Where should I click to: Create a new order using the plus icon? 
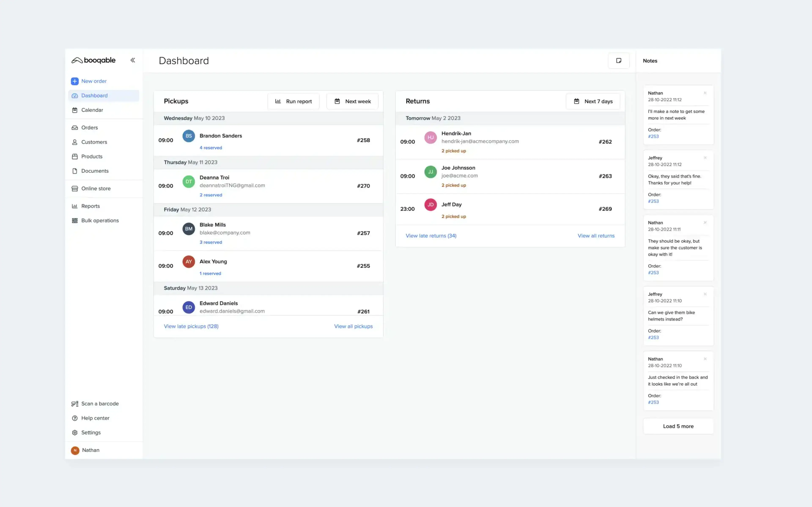click(74, 81)
